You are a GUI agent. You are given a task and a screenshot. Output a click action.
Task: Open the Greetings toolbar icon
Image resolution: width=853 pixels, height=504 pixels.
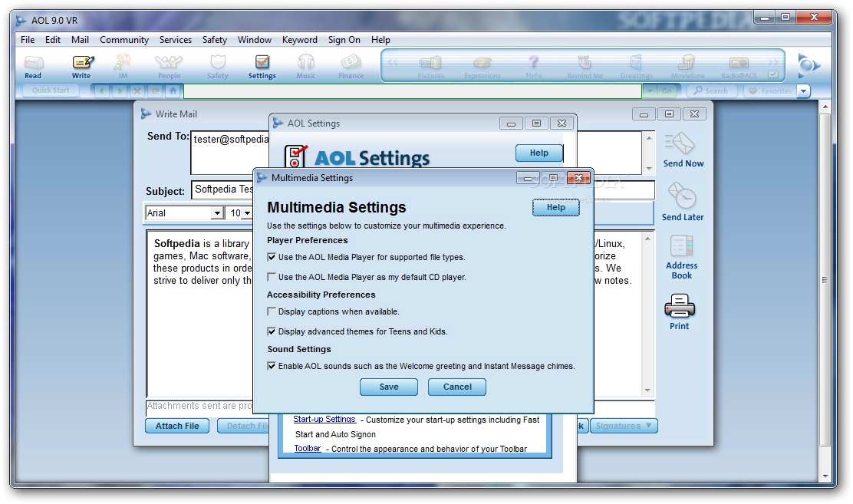click(x=636, y=68)
